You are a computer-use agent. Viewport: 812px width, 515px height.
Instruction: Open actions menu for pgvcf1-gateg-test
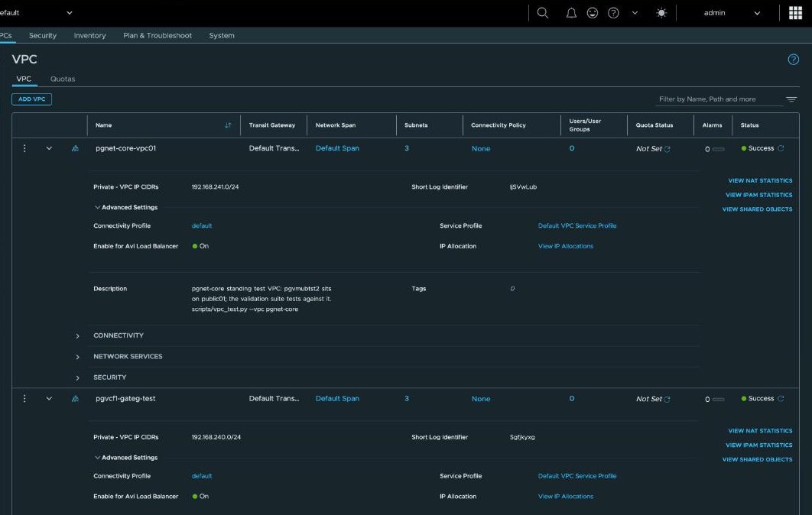point(24,399)
